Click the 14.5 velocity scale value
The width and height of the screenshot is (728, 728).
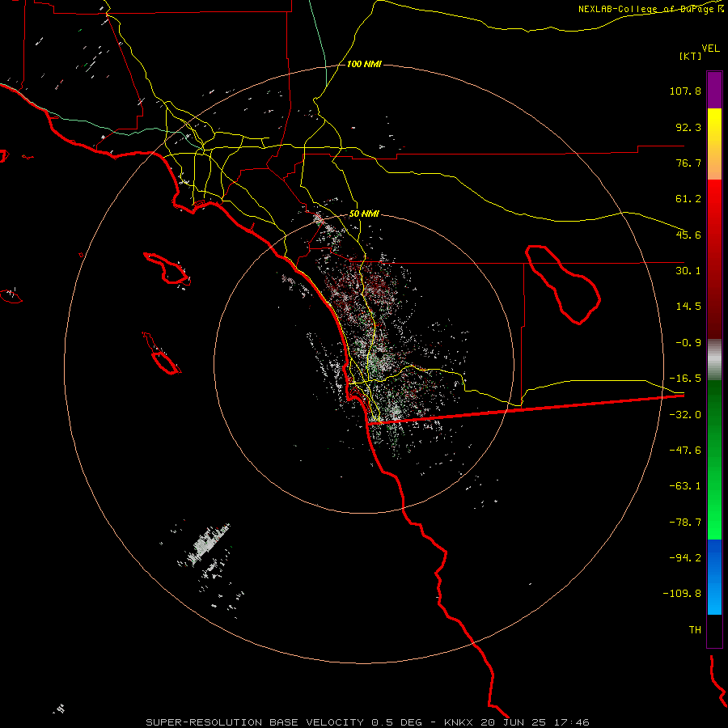click(688, 307)
